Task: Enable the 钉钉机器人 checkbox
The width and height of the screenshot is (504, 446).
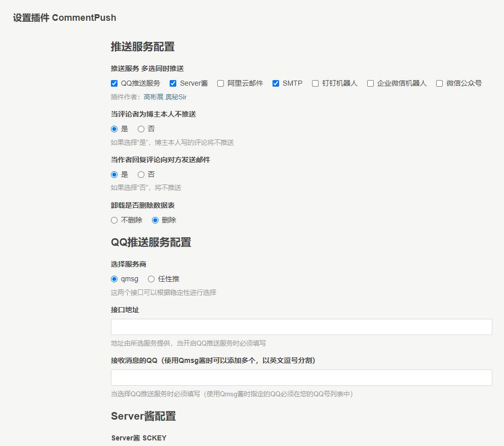Action: point(316,83)
